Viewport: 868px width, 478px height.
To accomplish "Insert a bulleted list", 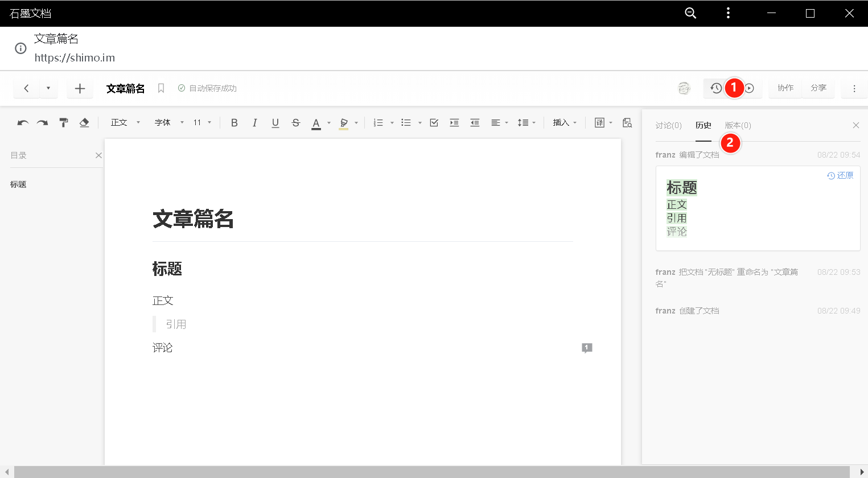I will pos(406,122).
